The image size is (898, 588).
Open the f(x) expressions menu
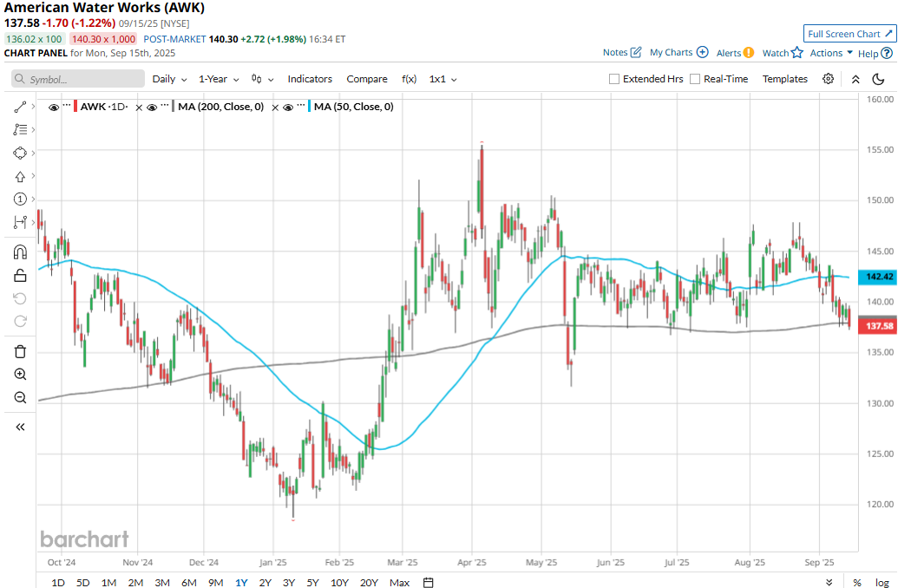pyautogui.click(x=409, y=79)
